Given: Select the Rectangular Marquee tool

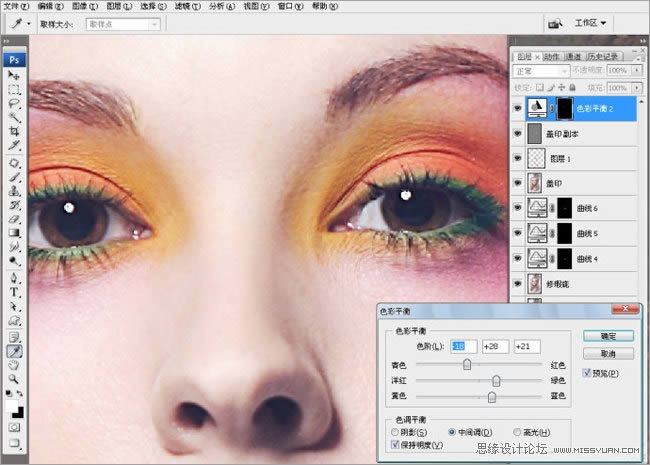Looking at the screenshot, I should pyautogui.click(x=14, y=90).
